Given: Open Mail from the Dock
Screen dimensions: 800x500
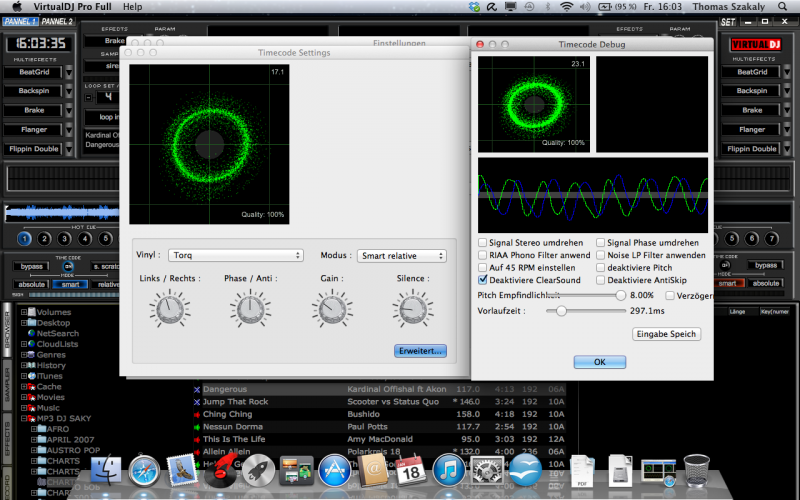Looking at the screenshot, I should pyautogui.click(x=182, y=470).
